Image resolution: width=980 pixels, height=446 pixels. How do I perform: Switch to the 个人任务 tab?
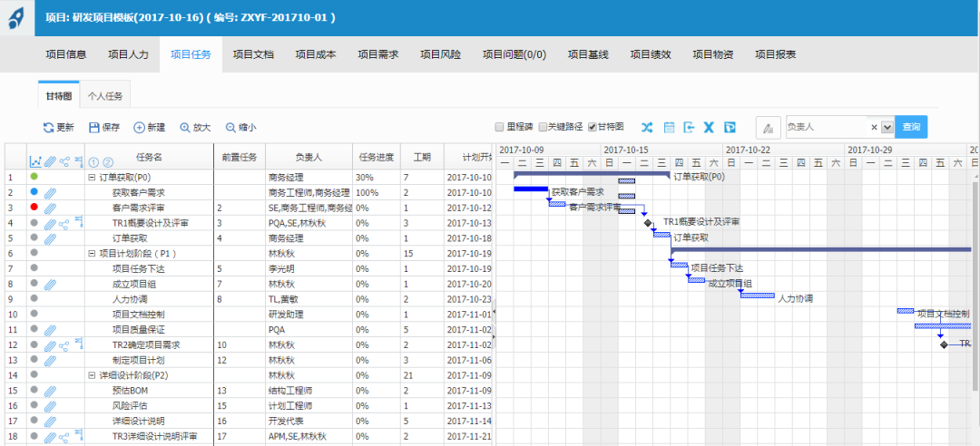tap(105, 95)
